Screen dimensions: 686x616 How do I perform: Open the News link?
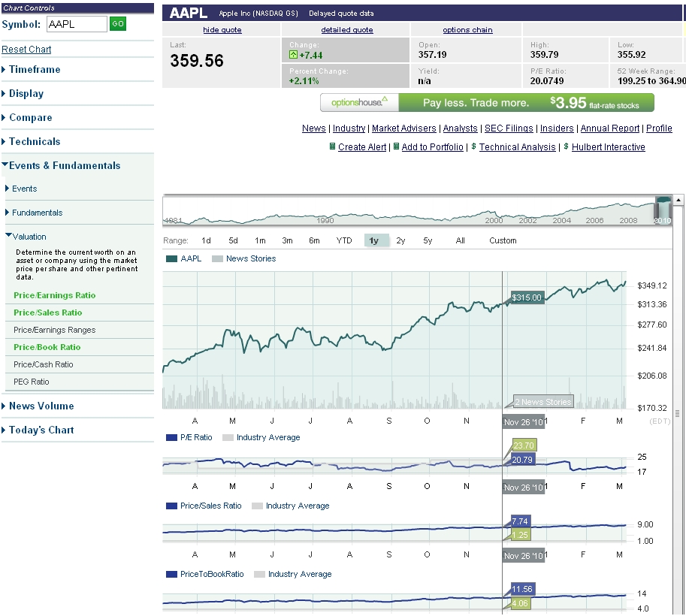(313, 128)
